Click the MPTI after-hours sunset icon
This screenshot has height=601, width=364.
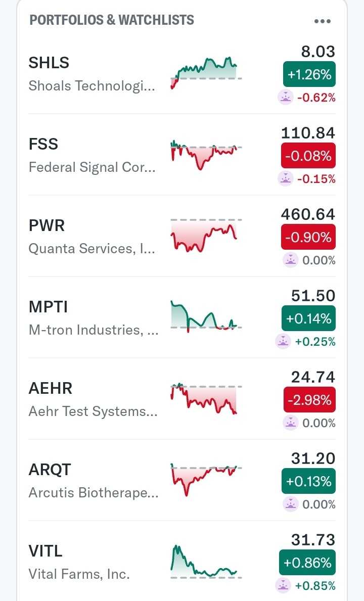[283, 342]
